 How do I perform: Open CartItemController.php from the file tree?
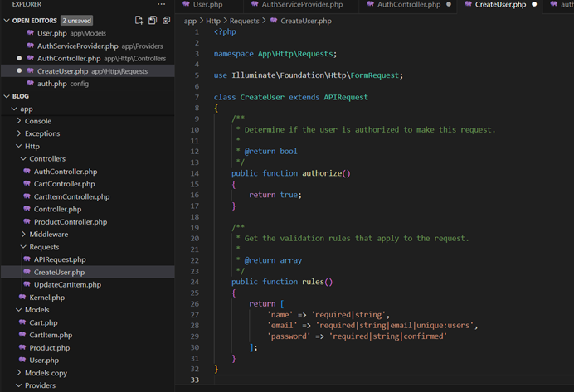[x=71, y=197]
